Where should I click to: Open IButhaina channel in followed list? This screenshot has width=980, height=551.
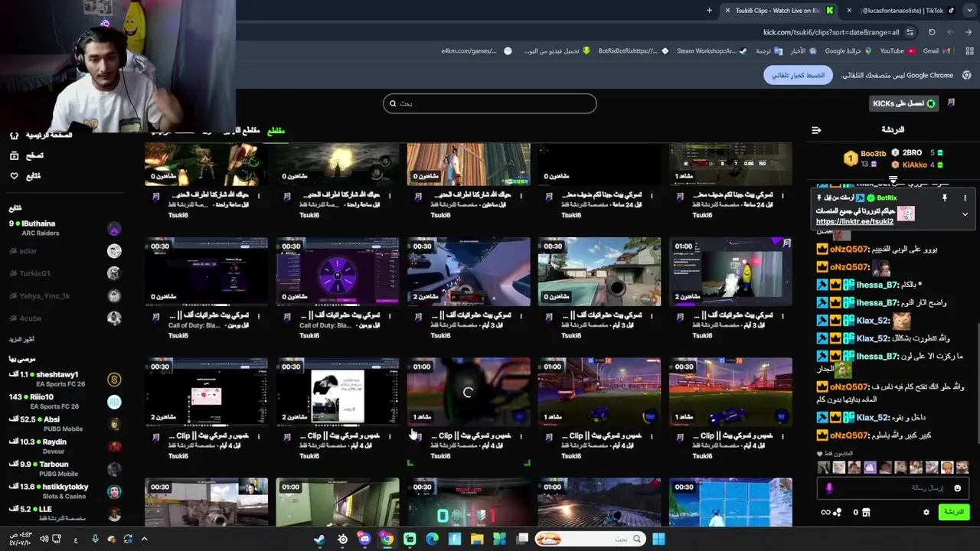click(x=65, y=228)
